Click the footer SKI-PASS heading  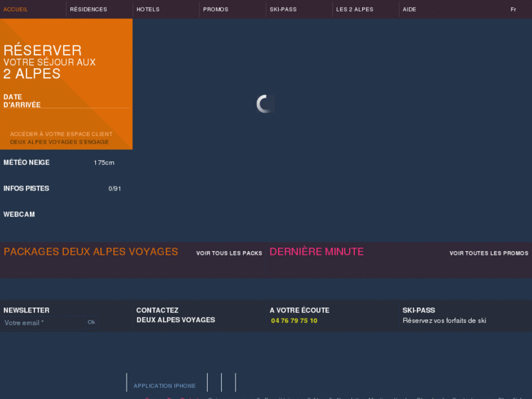[x=419, y=310]
